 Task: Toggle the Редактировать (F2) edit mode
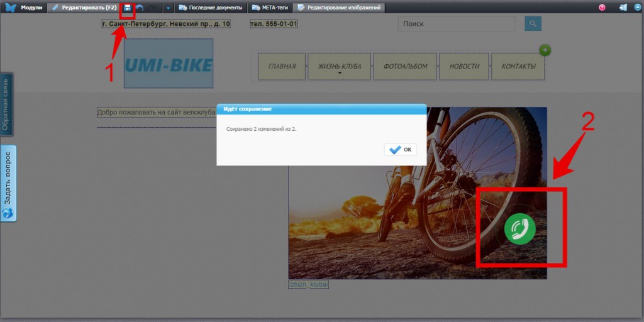click(x=84, y=8)
